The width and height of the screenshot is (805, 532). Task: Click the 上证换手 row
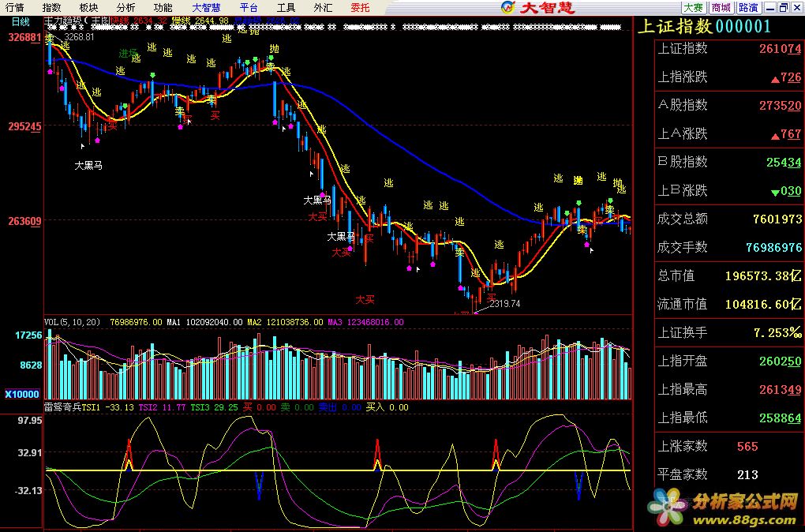pyautogui.click(x=729, y=333)
